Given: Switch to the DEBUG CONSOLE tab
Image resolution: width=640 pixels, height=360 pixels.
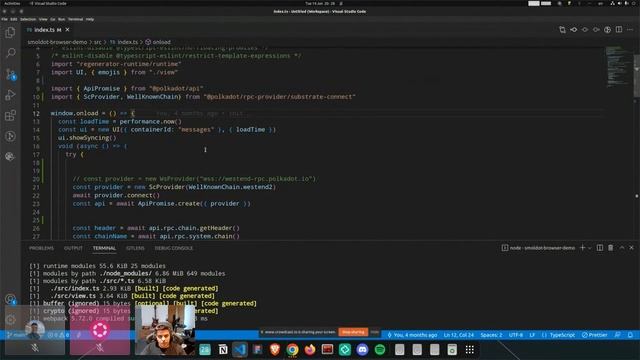Looking at the screenshot, I should tap(174, 248).
